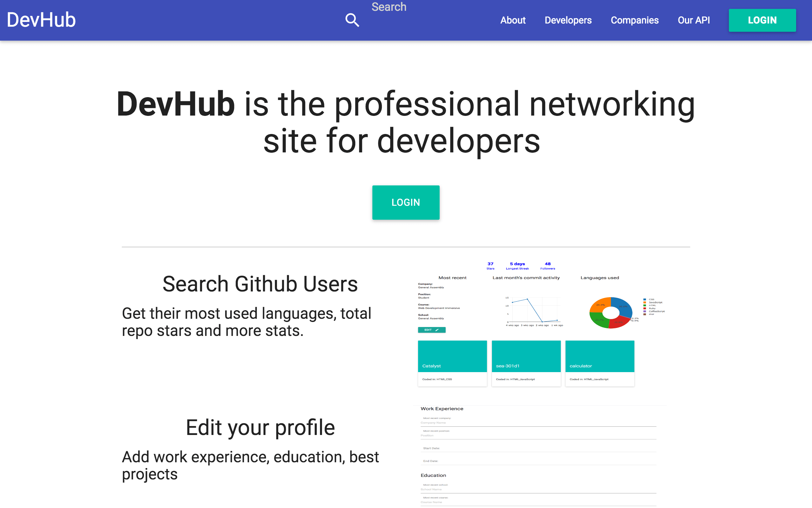Screen dimensions: 812x508
Task: Open the Developers nav link
Action: (x=568, y=20)
